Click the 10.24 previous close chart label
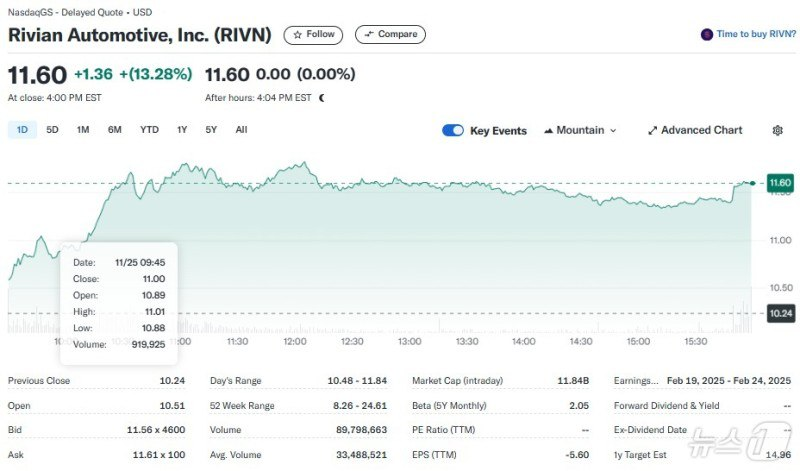Screen dimensions: 800x471 781,313
